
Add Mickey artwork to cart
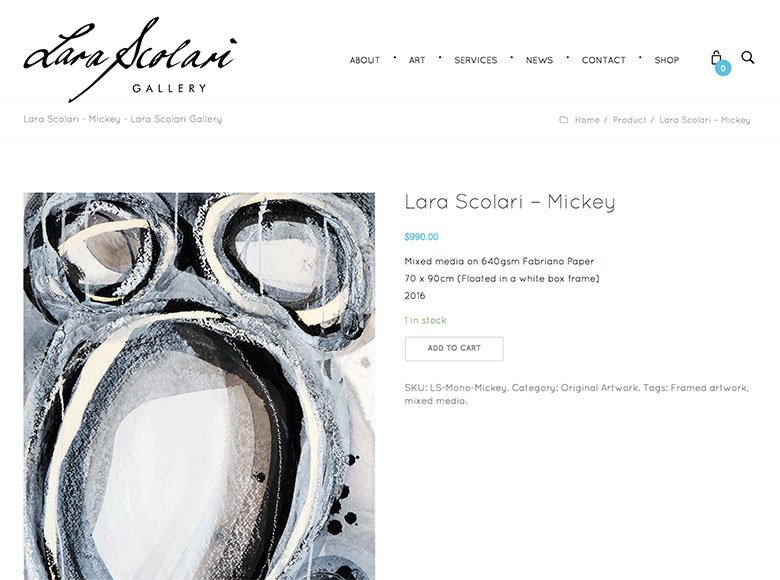coord(454,349)
